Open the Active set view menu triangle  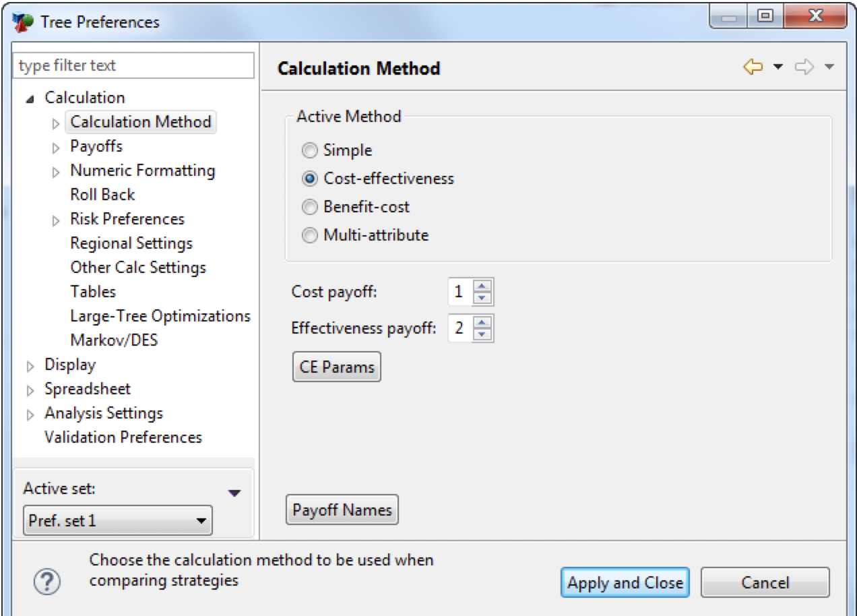click(234, 493)
